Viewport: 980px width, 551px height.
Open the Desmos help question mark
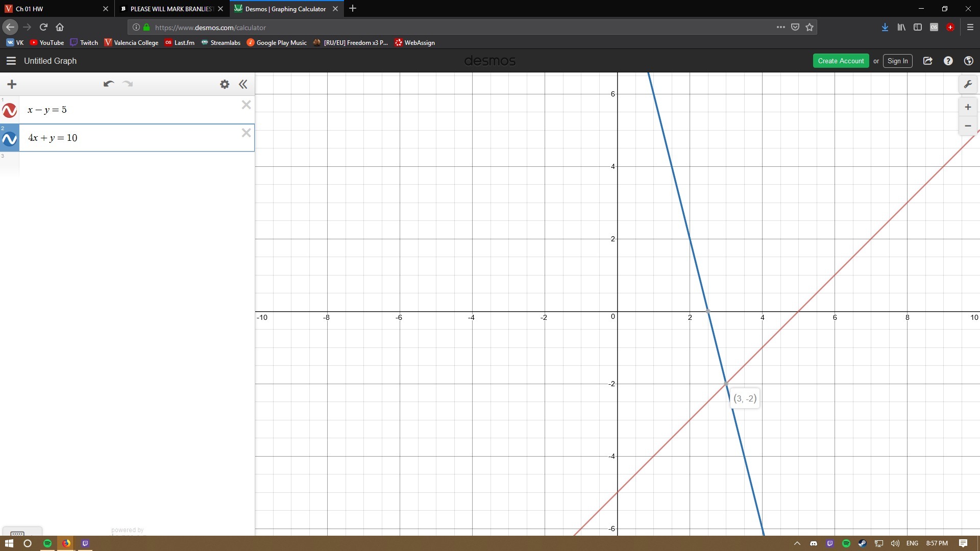click(948, 61)
